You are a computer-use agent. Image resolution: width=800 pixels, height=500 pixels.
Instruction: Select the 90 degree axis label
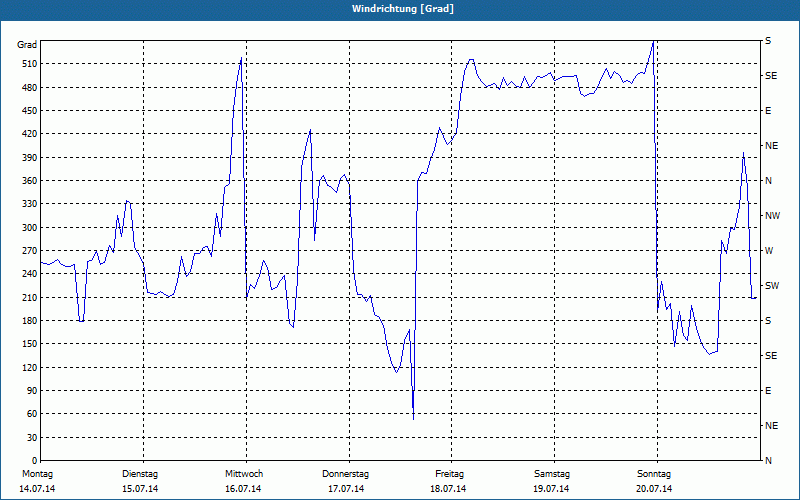(32, 391)
